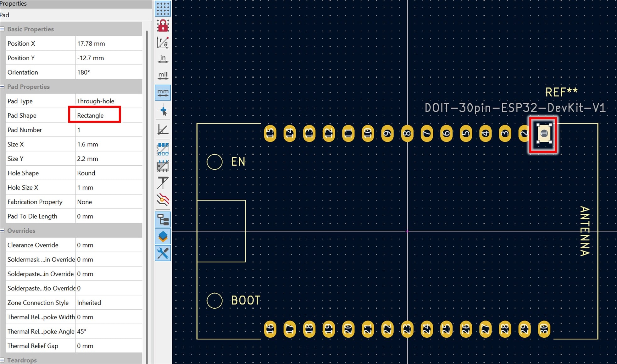617x364 pixels.
Task: Toggle the red lock overrides icon
Action: point(163,26)
